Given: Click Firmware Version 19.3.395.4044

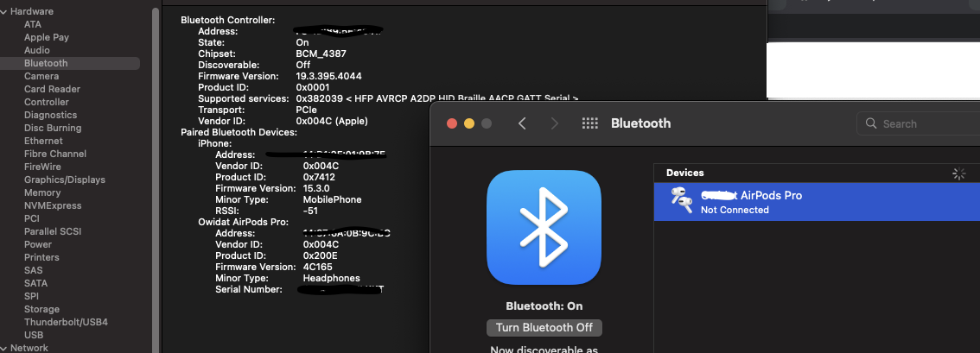Looking at the screenshot, I should coord(328,76).
